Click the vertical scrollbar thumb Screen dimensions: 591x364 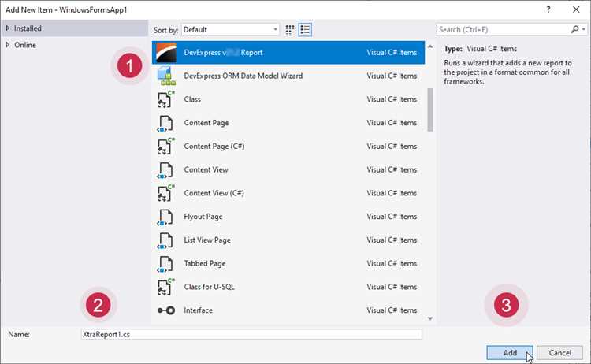(430, 110)
